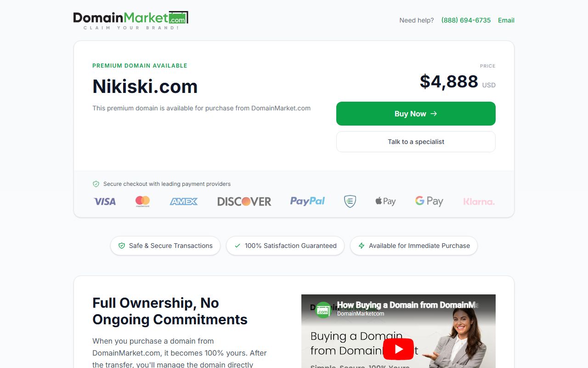Image resolution: width=588 pixels, height=368 pixels.
Task: Click Available for Immediate Purchase badge
Action: point(414,246)
